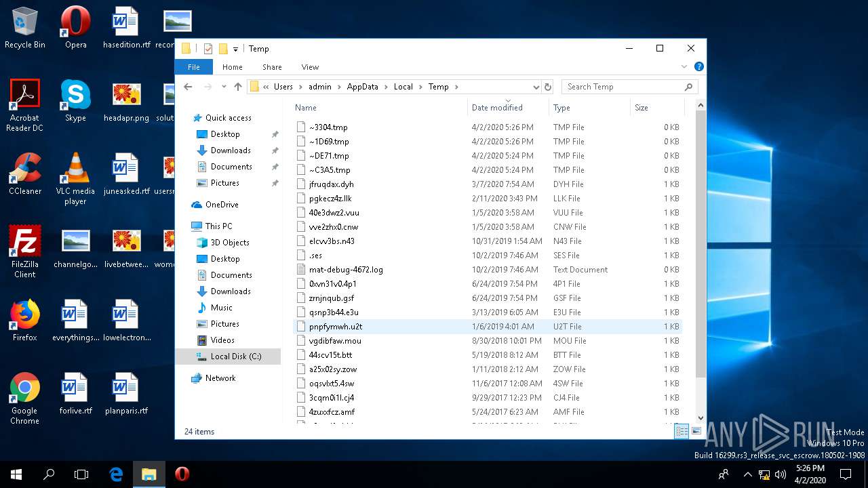Launch CCleaner desktop shortcut
This screenshot has height=488, width=868.
25,174
